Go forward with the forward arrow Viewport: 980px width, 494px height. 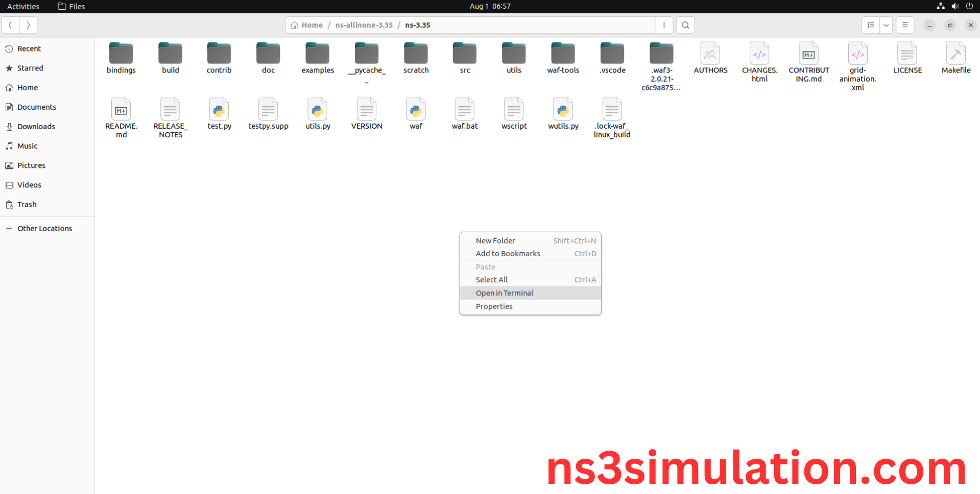[28, 25]
